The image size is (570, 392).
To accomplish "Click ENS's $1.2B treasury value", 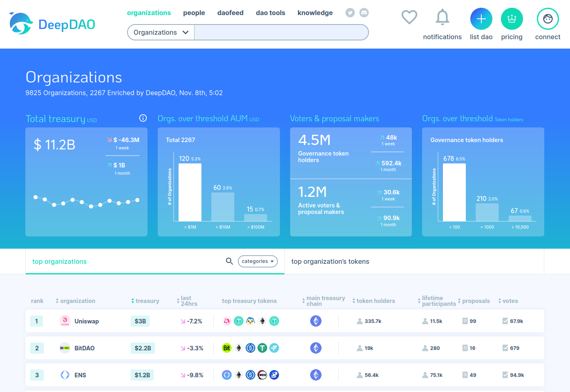I will pos(142,375).
